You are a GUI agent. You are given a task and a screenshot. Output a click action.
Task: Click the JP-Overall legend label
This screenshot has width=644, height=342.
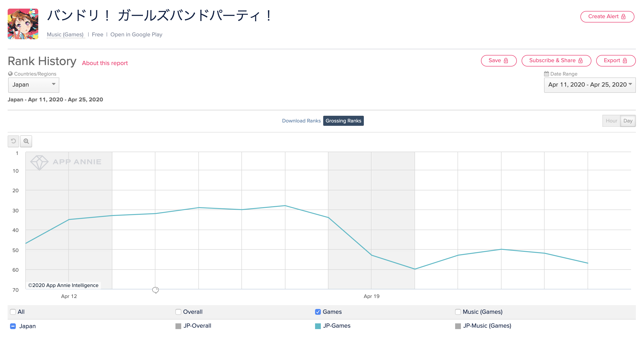tap(197, 326)
